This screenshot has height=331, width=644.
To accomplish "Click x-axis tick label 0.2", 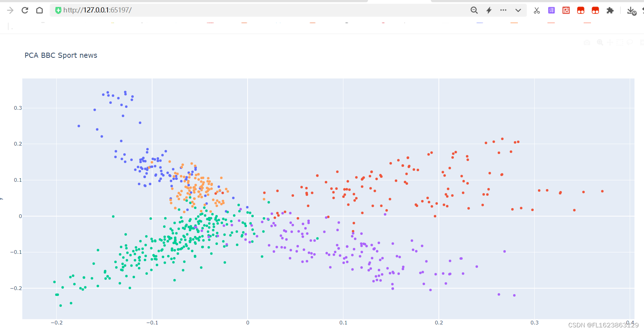I will tap(439, 323).
